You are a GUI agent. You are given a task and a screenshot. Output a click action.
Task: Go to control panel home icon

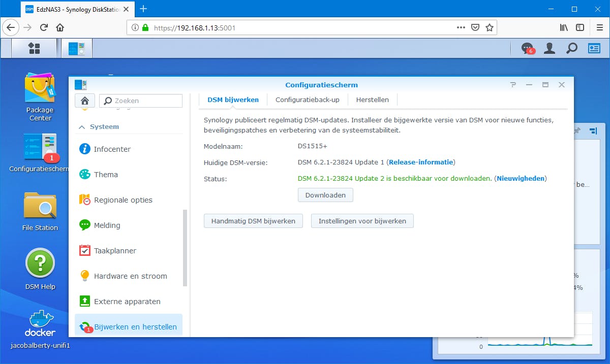coord(85,101)
